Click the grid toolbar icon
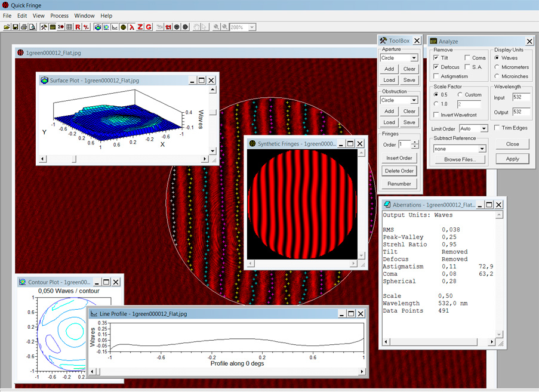The image size is (539, 392). pyautogui.click(x=69, y=27)
